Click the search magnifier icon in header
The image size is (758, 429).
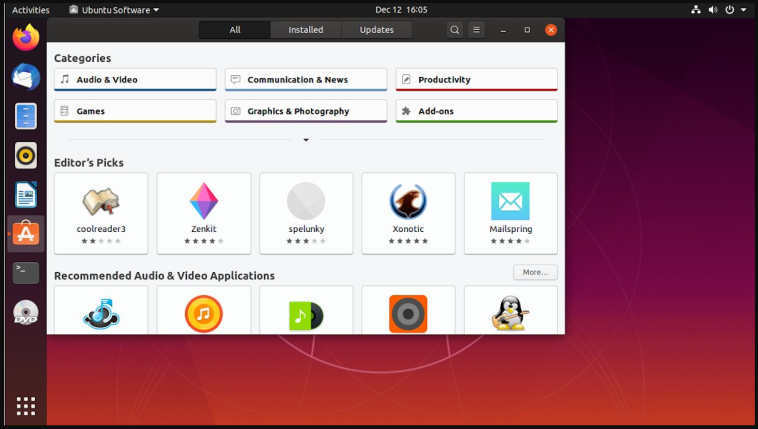(x=455, y=30)
